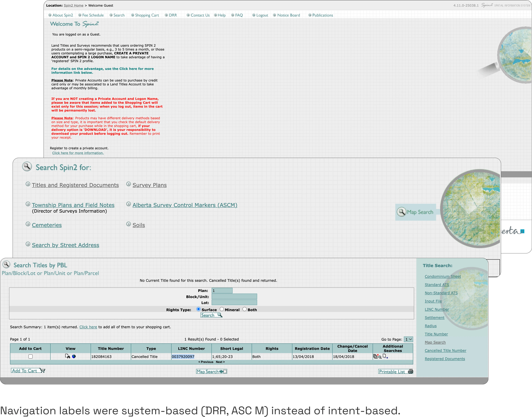The height and width of the screenshot is (417, 532).
Task: Click the document preview binoculars icon
Action: click(67, 356)
